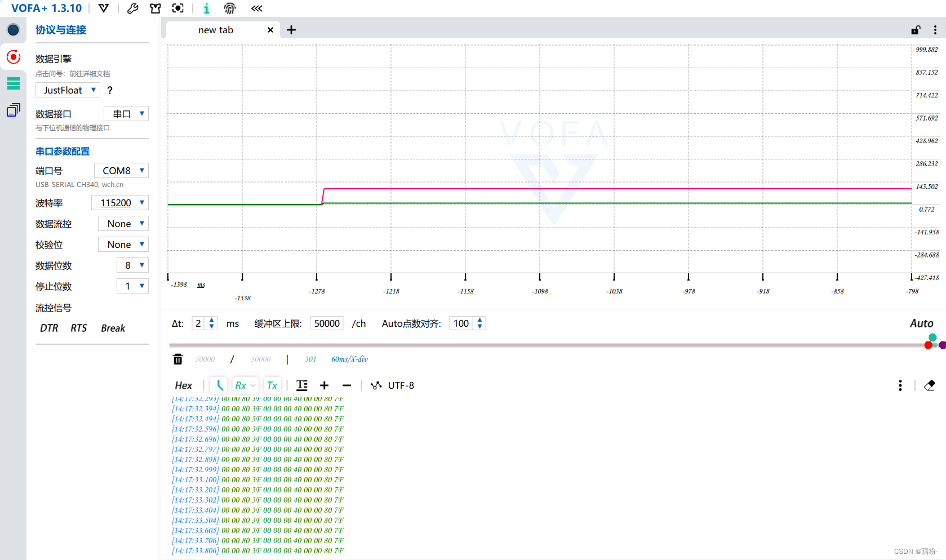Screen dimensions: 946x560
Task: Toggle the unlock padlock icon
Action: click(x=916, y=30)
